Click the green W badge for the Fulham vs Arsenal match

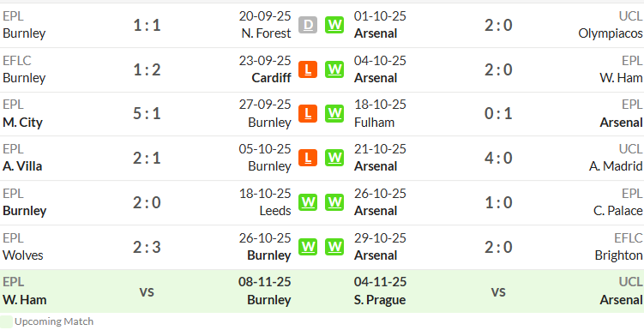[334, 114]
